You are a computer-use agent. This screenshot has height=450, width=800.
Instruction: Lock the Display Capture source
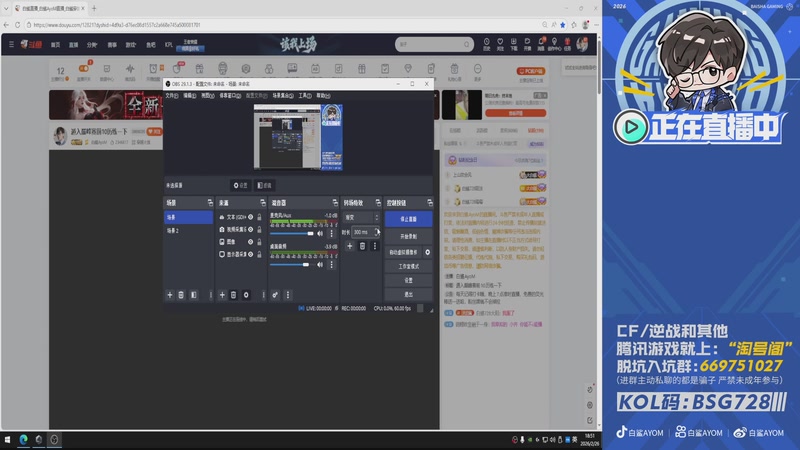[259, 254]
